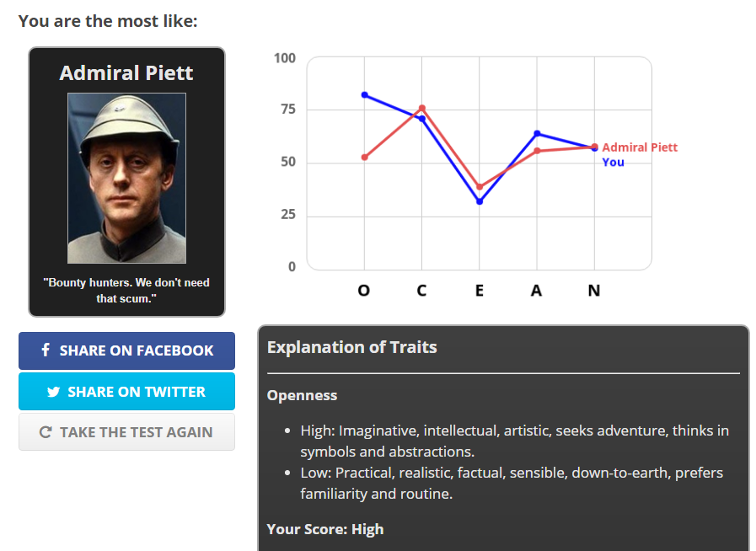Click the retake refresh arrow icon
756x551 pixels.
tap(46, 432)
